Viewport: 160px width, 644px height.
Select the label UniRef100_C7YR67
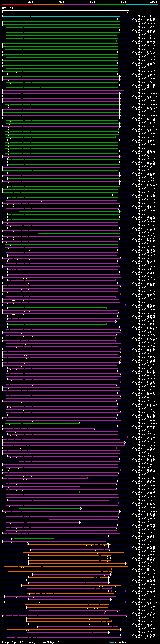click(x=143, y=288)
